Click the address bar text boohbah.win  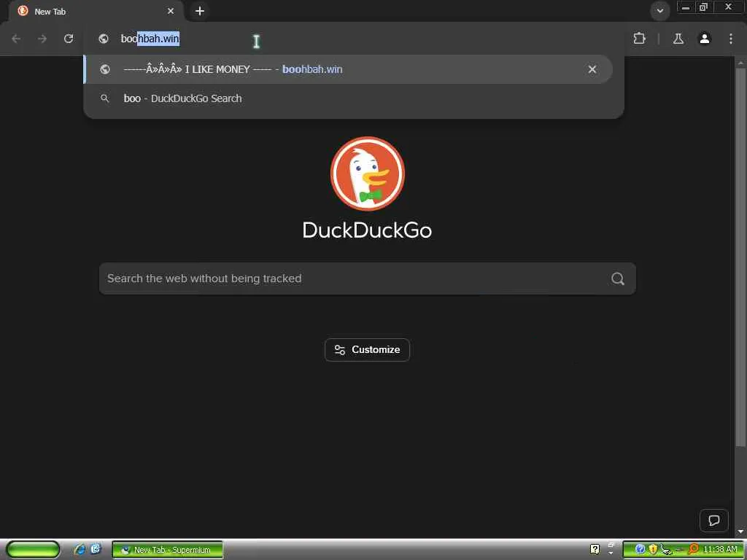point(150,39)
